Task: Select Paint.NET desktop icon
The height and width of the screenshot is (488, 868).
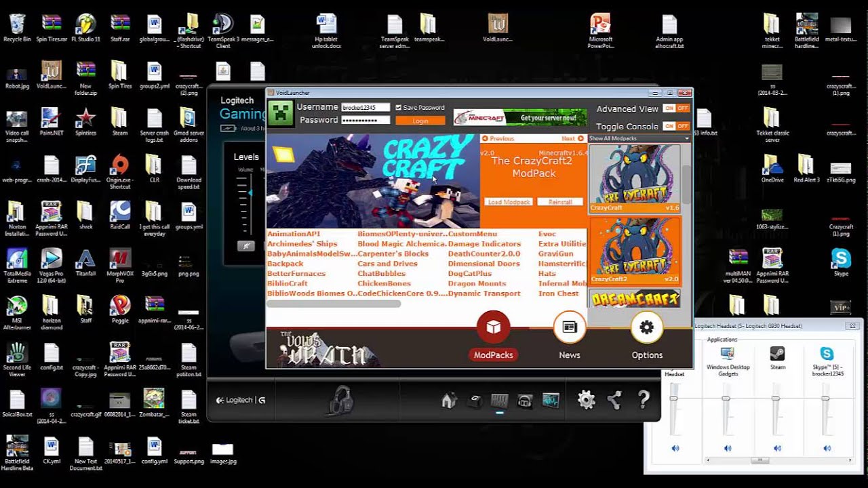Action: pyautogui.click(x=51, y=122)
